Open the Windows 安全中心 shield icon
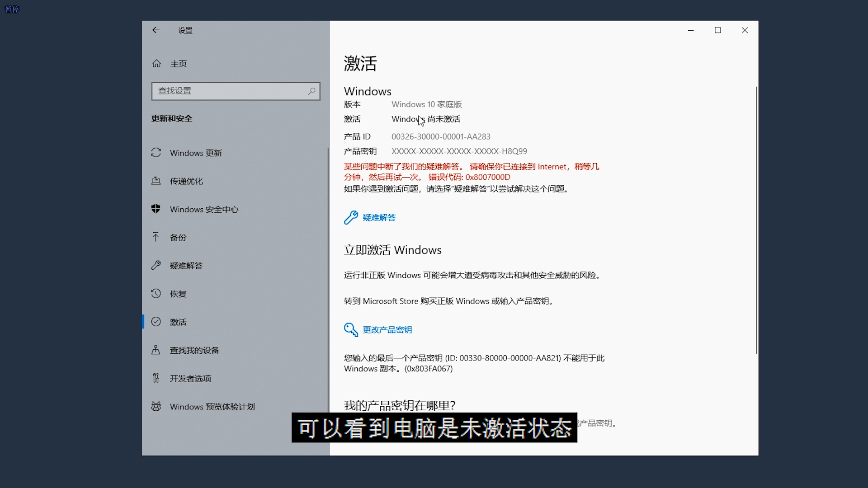This screenshot has height=488, width=868. pos(156,209)
